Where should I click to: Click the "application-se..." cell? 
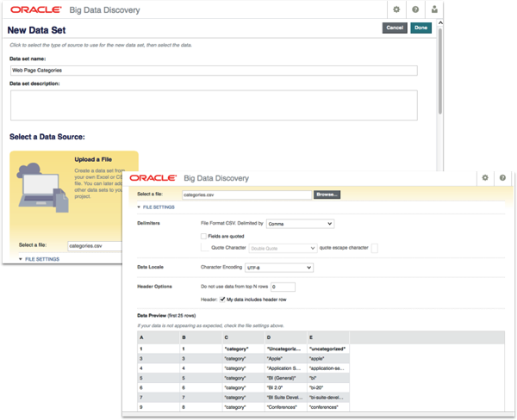(328, 368)
